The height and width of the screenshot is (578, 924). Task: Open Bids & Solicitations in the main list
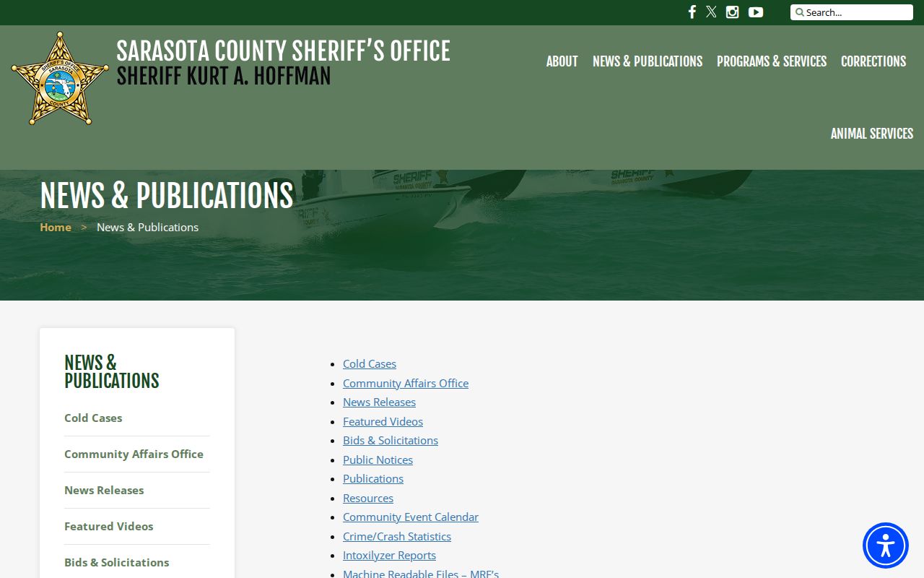(x=391, y=440)
